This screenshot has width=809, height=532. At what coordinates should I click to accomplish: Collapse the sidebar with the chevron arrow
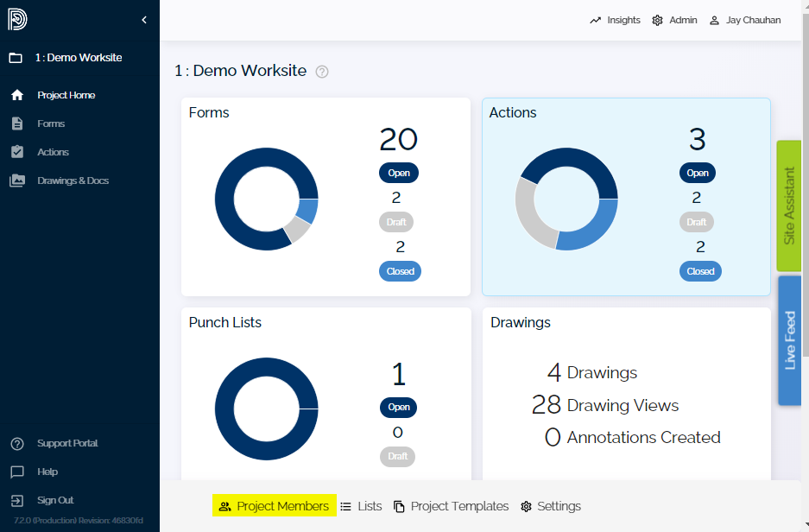pyautogui.click(x=144, y=20)
